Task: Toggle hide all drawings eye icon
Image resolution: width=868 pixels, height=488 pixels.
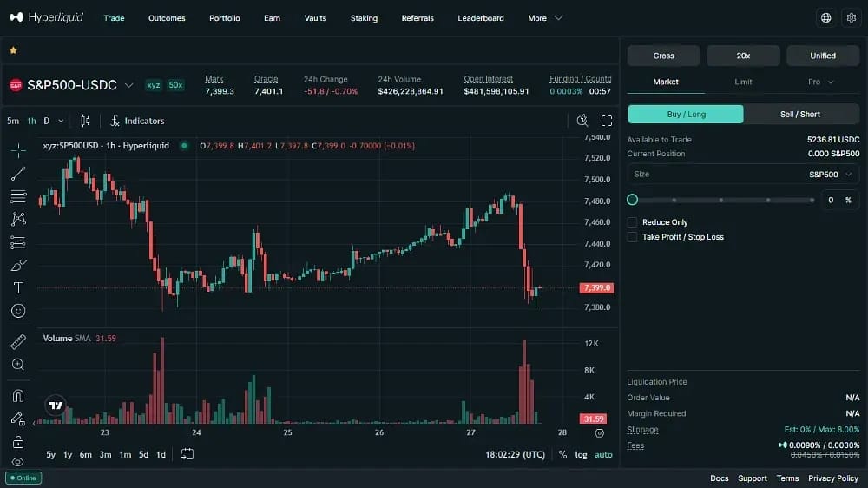Action: pos(18,462)
